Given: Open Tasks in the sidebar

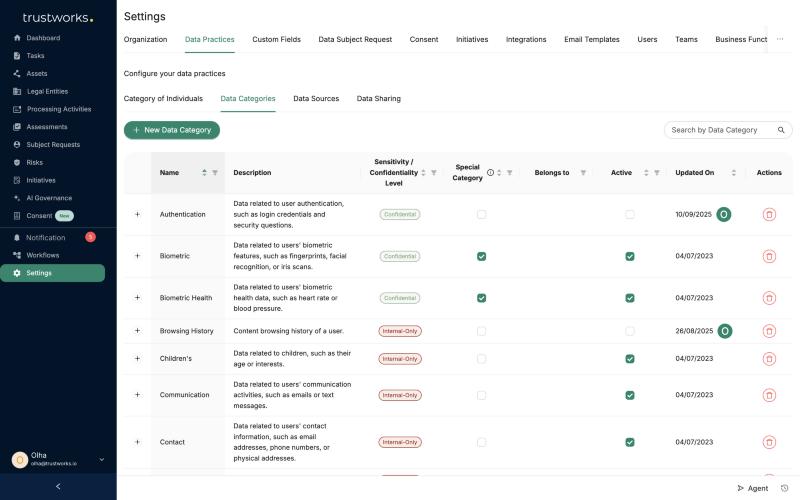Looking at the screenshot, I should [35, 56].
